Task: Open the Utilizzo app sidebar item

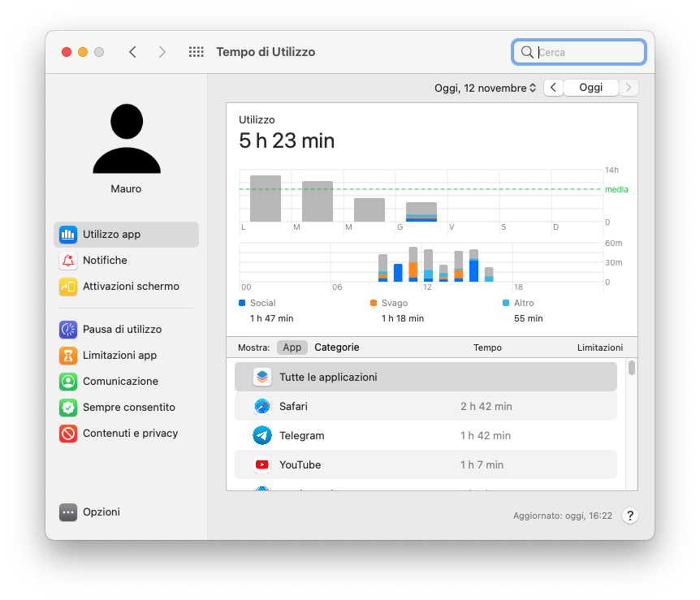Action: pos(126,235)
